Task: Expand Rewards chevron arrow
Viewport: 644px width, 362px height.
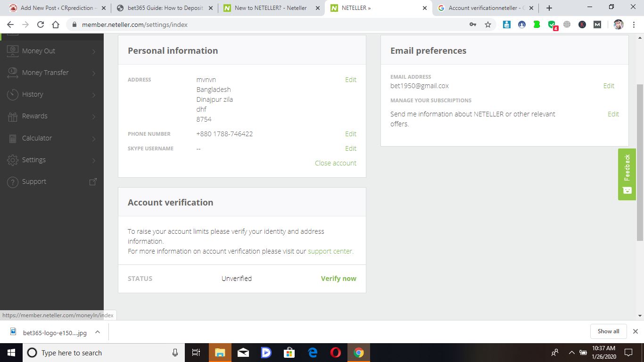Action: [x=94, y=116]
